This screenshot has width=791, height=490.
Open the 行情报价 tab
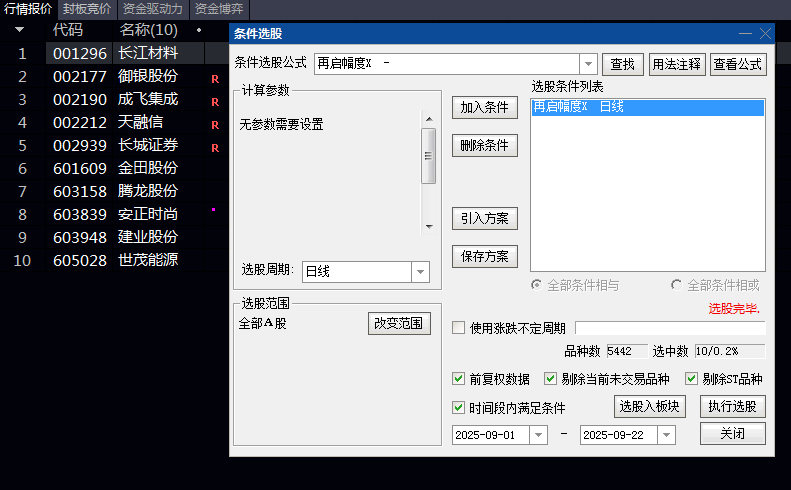pos(28,9)
